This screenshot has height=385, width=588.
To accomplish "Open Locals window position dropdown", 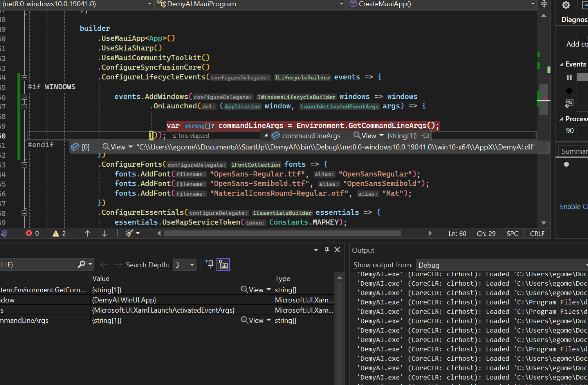I will click(x=316, y=250).
